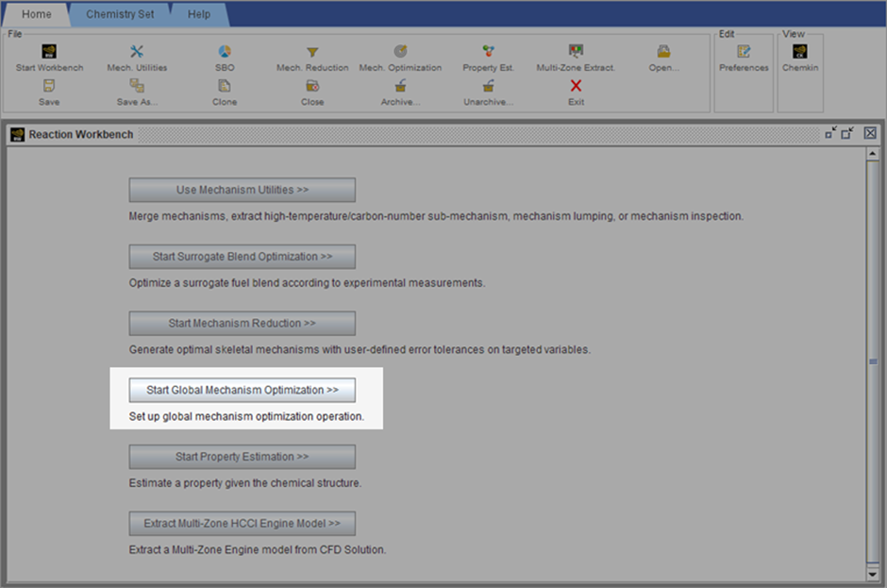Click Start Mechanism Reduction >> button
The image size is (887, 588).
coord(243,324)
